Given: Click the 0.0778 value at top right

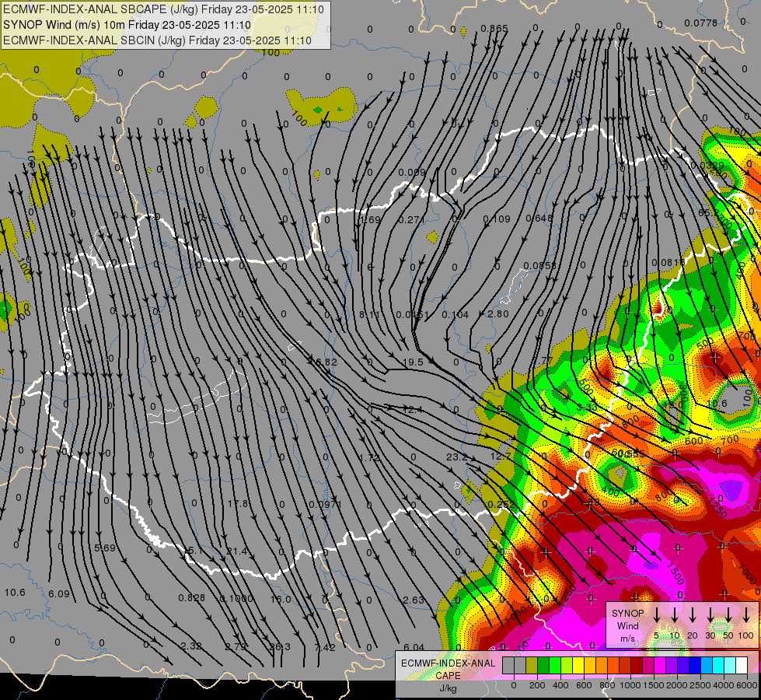Looking at the screenshot, I should point(701,23).
